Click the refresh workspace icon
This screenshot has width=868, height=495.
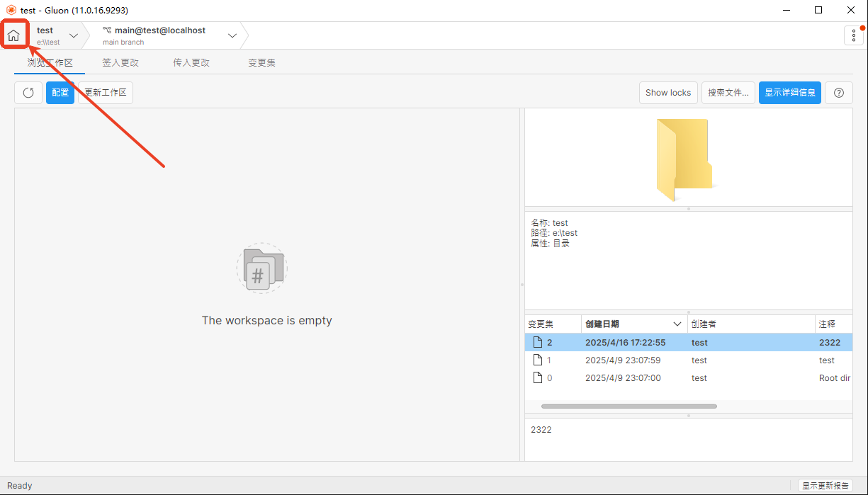point(28,93)
